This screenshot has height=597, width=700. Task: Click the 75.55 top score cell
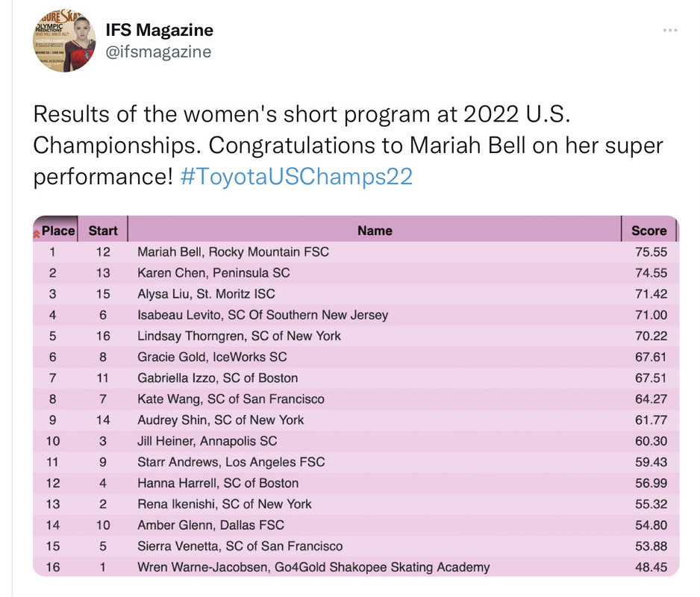tap(651, 251)
